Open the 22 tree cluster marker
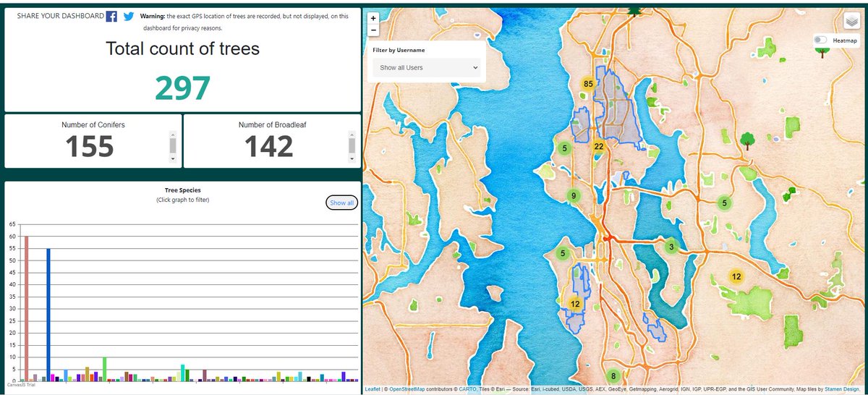Screen dimensions: 868x395 598,146
